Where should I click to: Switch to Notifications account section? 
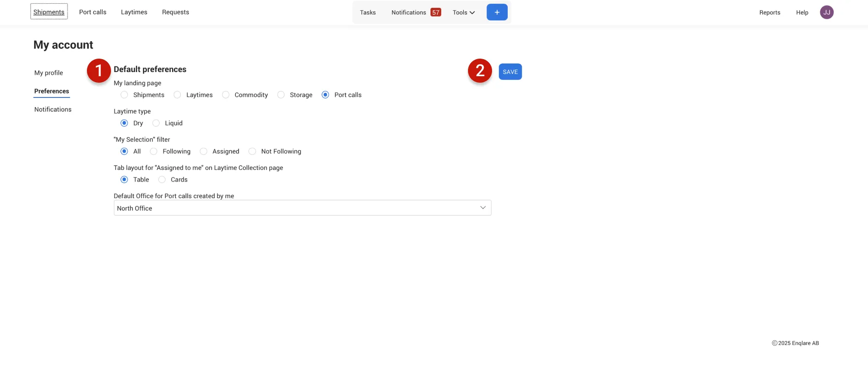tap(53, 109)
